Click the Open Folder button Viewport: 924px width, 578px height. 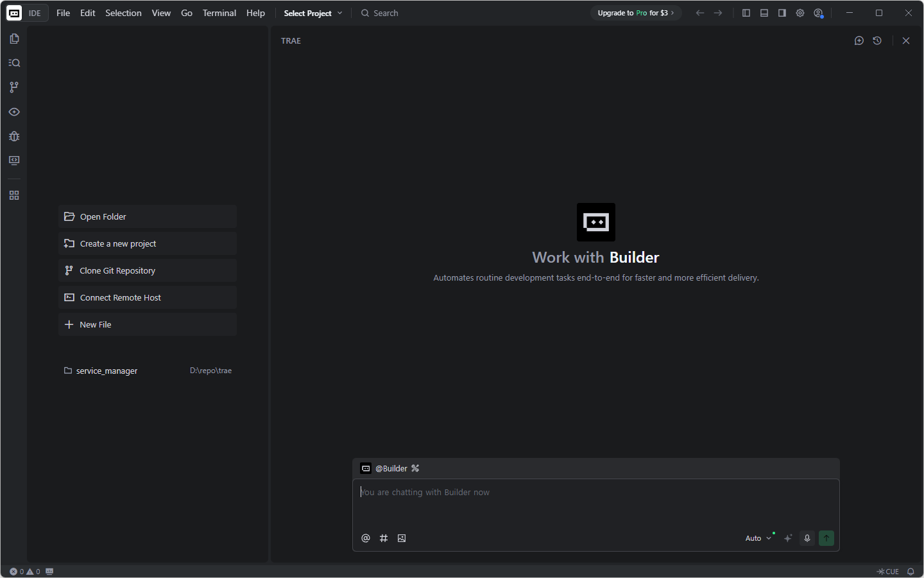tap(148, 216)
